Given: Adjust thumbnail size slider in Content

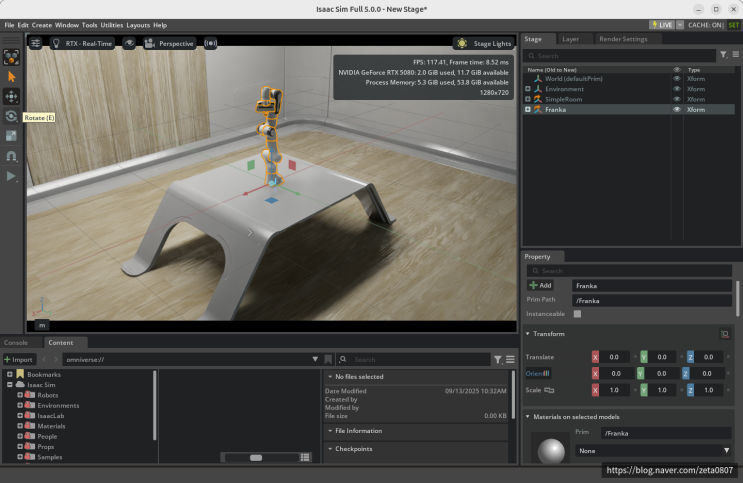Looking at the screenshot, I should coord(256,457).
